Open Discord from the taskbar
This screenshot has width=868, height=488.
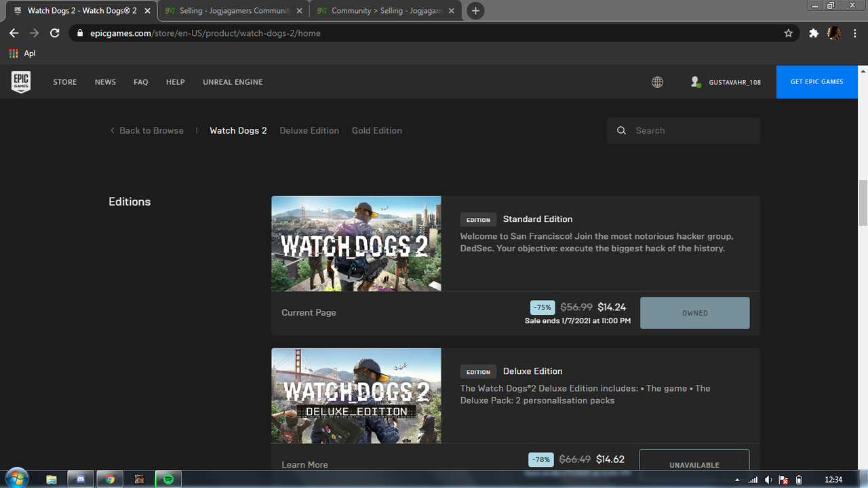pos(81,479)
